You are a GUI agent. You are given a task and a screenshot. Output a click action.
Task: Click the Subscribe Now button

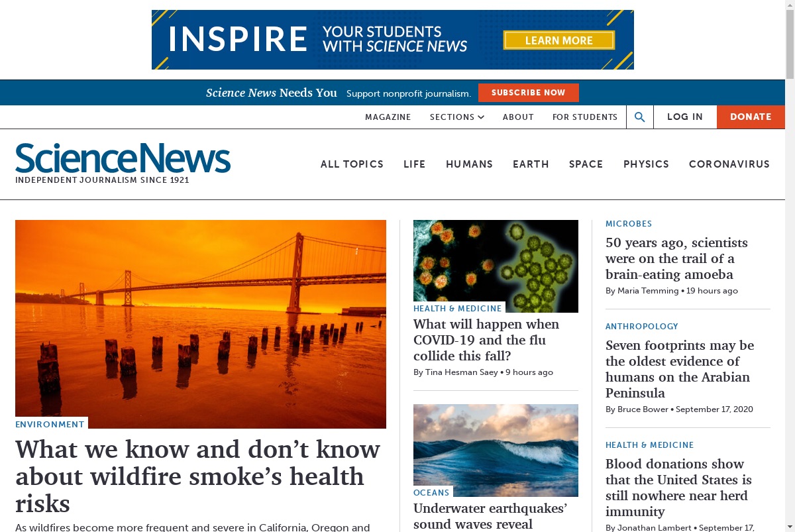(x=529, y=93)
